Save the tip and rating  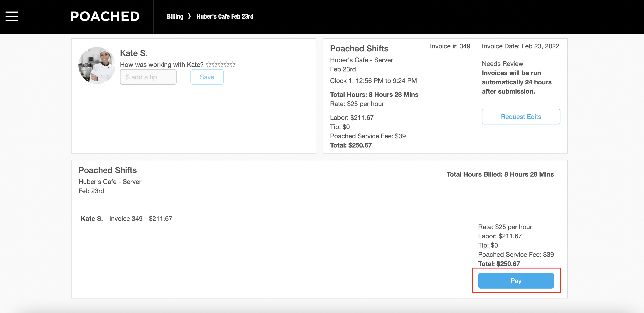[207, 77]
